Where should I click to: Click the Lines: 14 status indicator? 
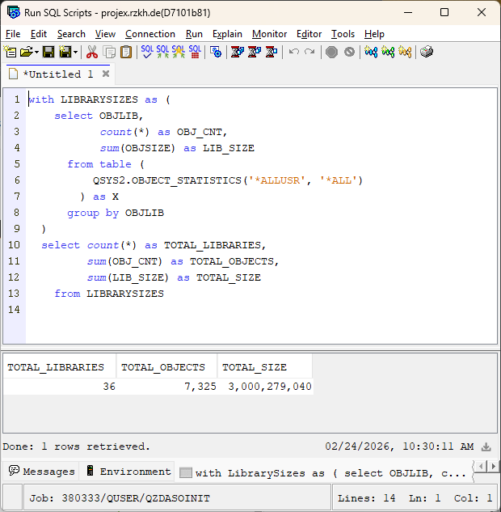pos(367,498)
